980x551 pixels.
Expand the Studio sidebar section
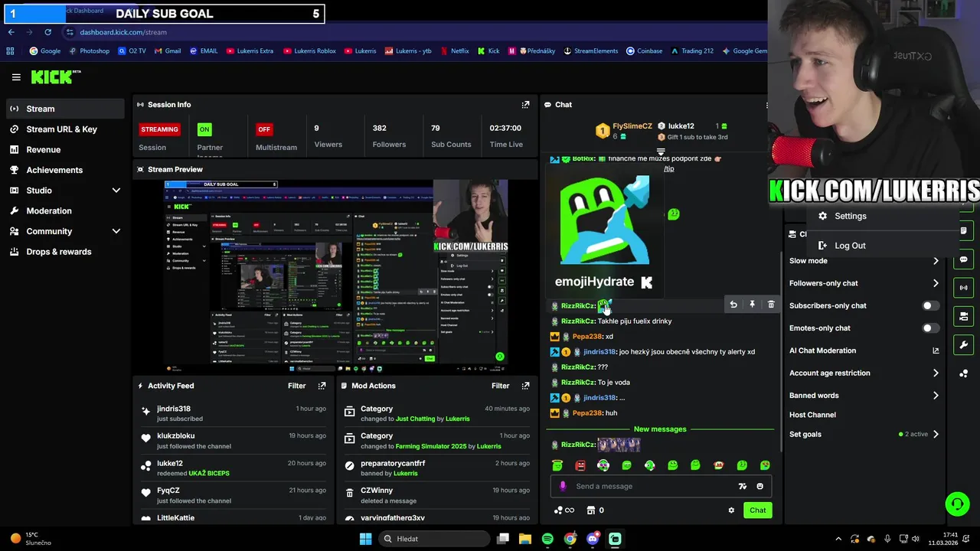[66, 191]
